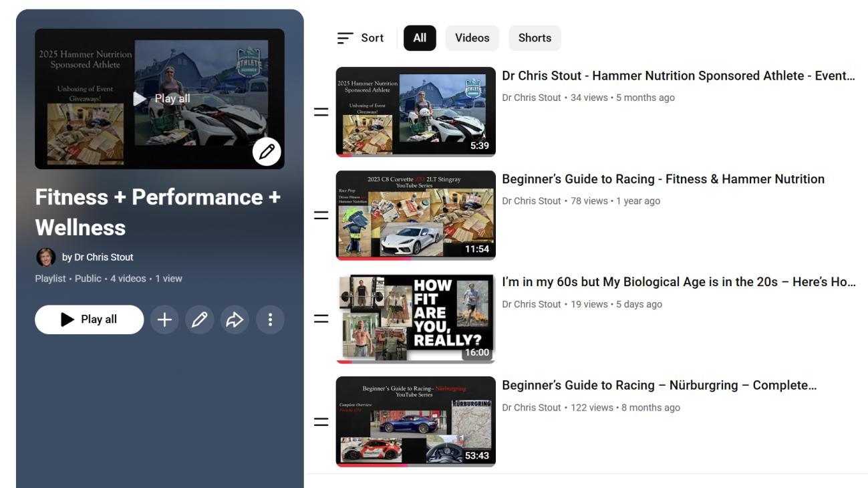
Task: Click the 53:43 Nürburgring video thumbnail
Action: 416,422
